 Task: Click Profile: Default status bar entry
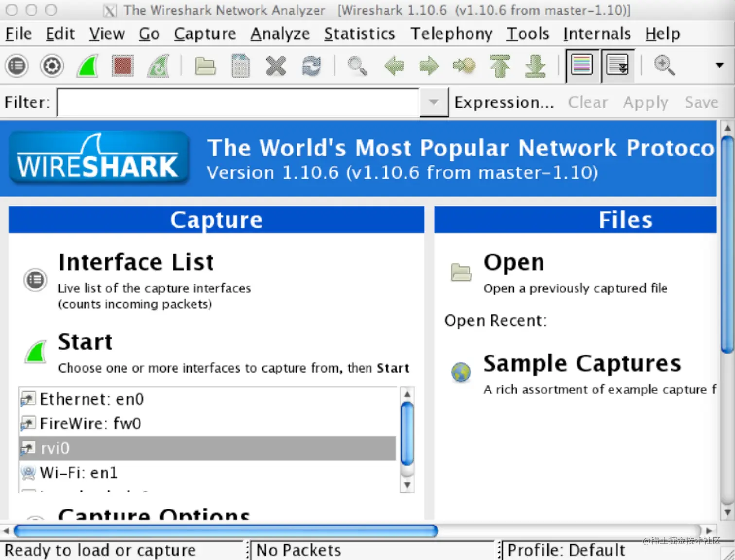[x=566, y=550]
